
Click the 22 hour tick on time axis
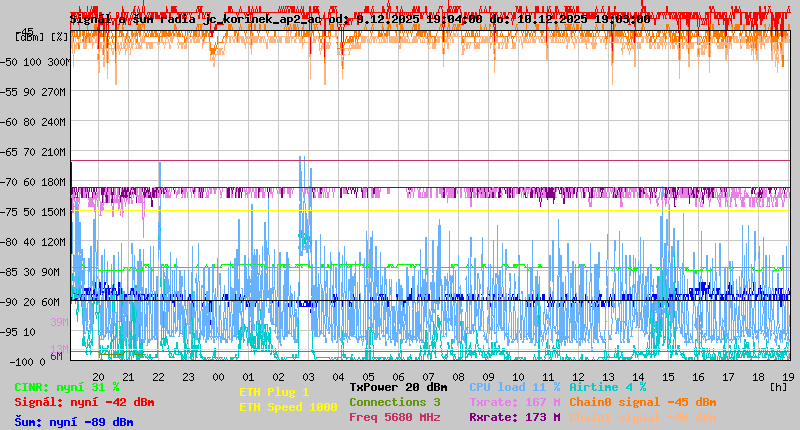click(x=158, y=376)
